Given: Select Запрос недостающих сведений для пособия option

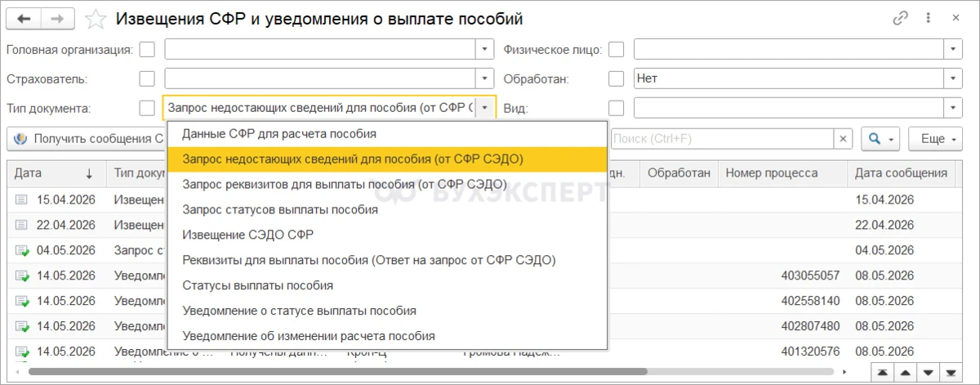Looking at the screenshot, I should click(x=388, y=159).
